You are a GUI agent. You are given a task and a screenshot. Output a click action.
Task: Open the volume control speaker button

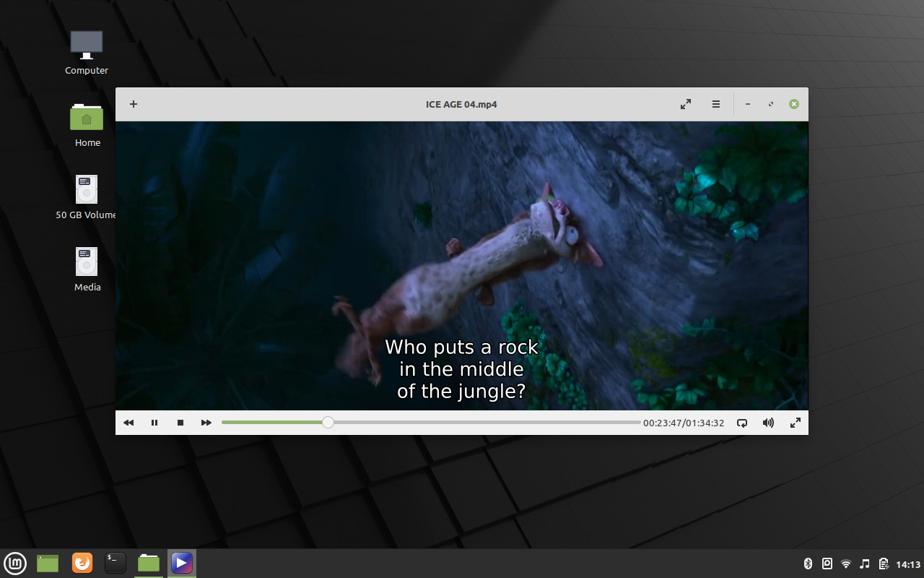(768, 423)
